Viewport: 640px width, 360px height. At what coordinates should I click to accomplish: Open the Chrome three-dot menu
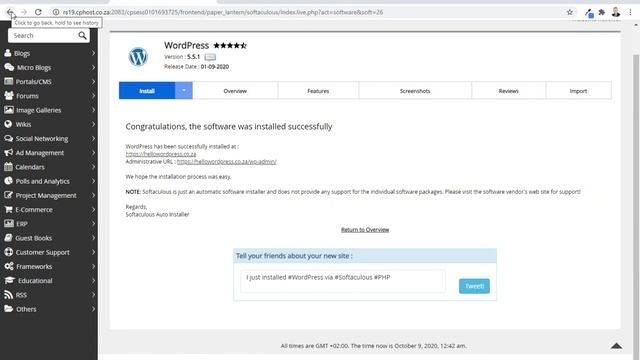[631, 12]
